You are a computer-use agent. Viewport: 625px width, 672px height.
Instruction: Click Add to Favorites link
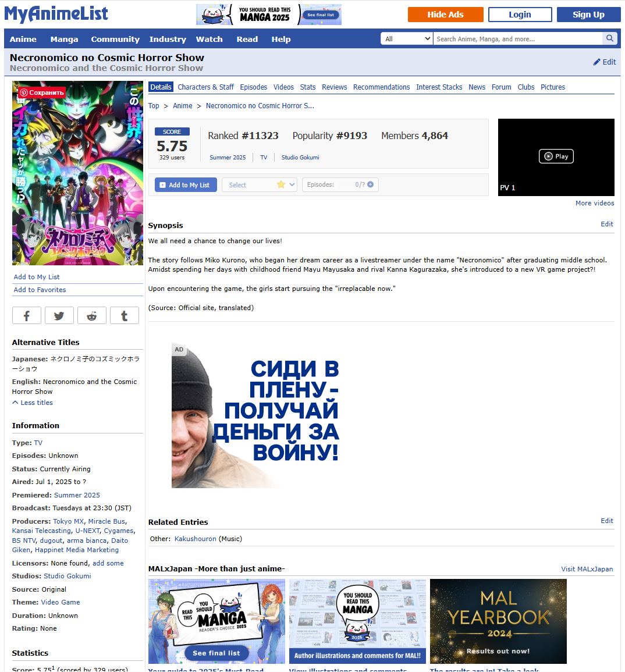click(40, 290)
